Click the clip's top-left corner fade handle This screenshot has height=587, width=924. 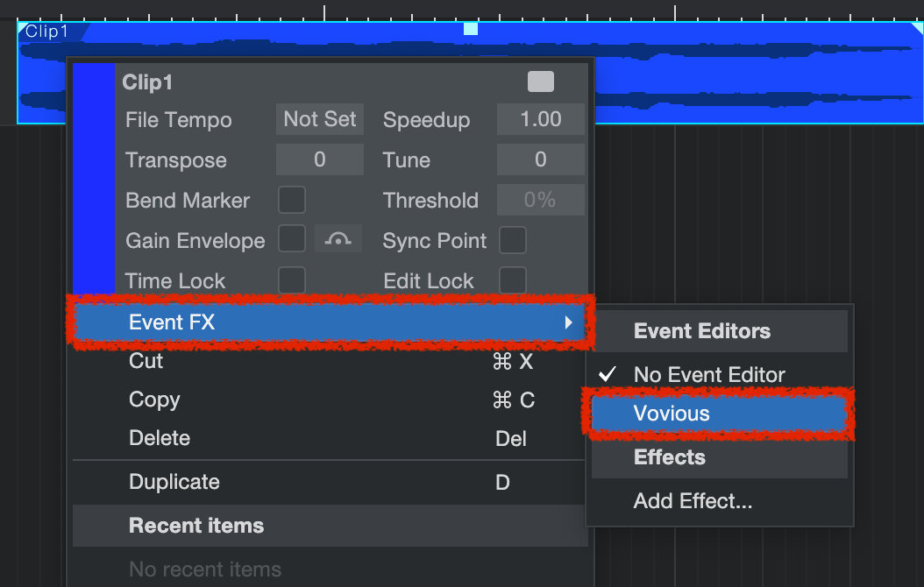coord(23,28)
